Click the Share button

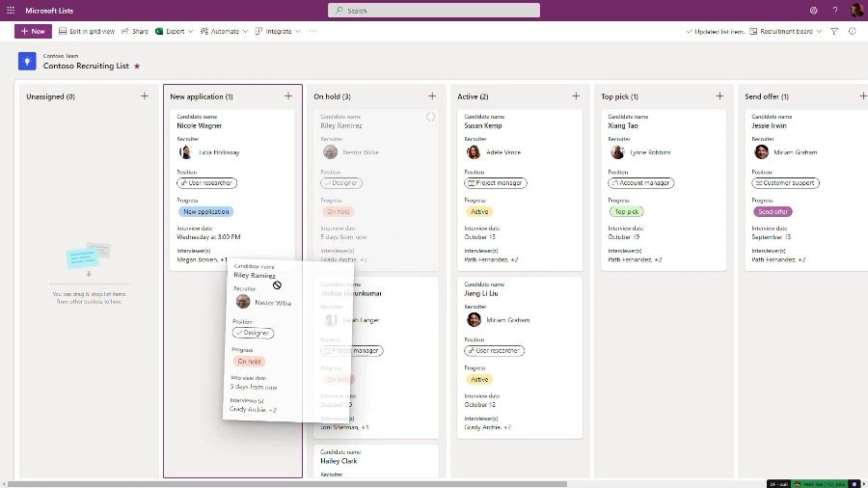(x=135, y=31)
